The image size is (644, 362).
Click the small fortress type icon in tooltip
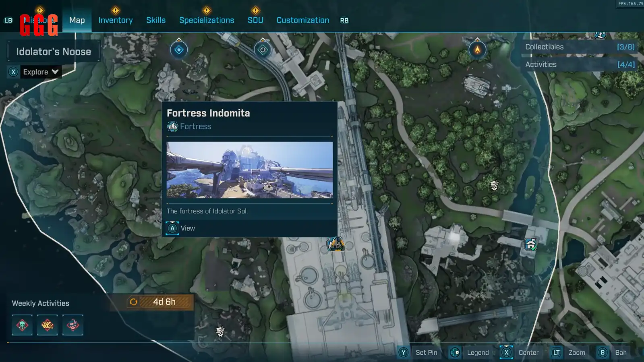pyautogui.click(x=173, y=126)
